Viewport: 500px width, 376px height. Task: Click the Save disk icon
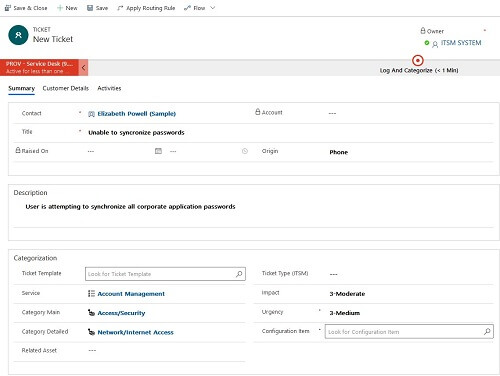point(90,8)
